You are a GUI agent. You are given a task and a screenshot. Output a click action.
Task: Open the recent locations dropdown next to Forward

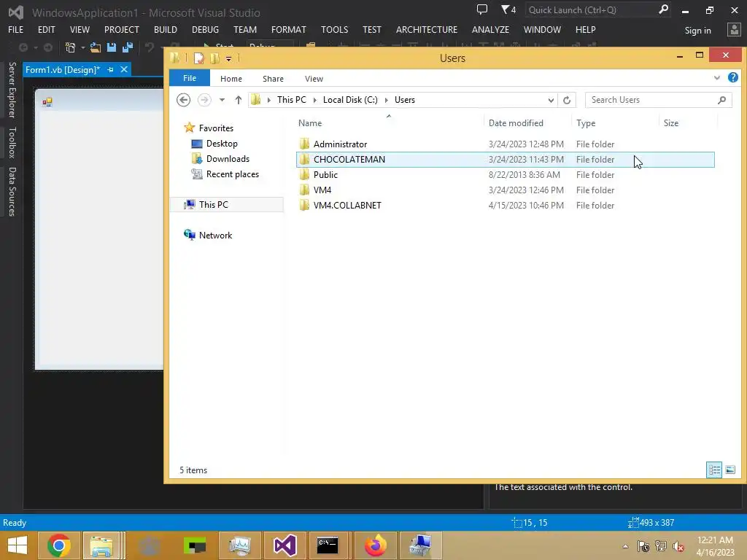point(222,100)
